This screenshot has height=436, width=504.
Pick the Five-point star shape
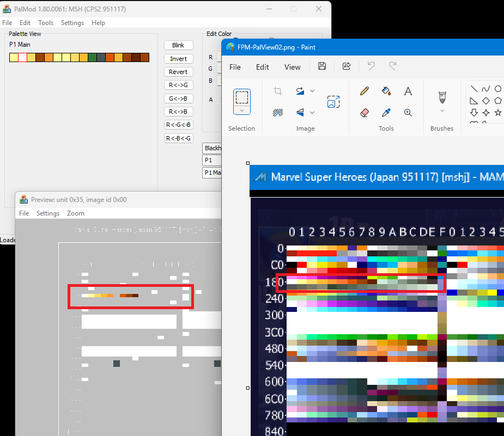tap(498, 112)
